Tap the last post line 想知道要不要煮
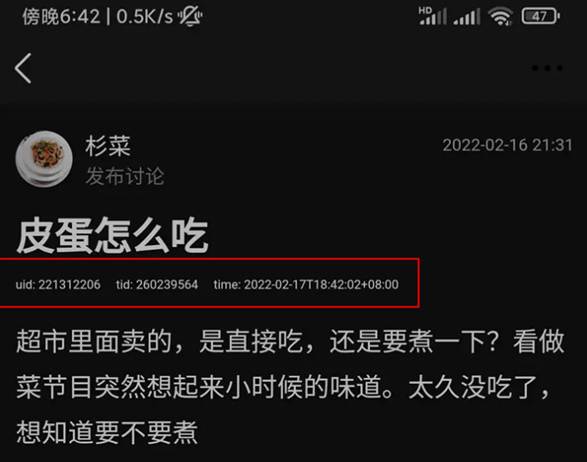The height and width of the screenshot is (462, 587). (107, 432)
